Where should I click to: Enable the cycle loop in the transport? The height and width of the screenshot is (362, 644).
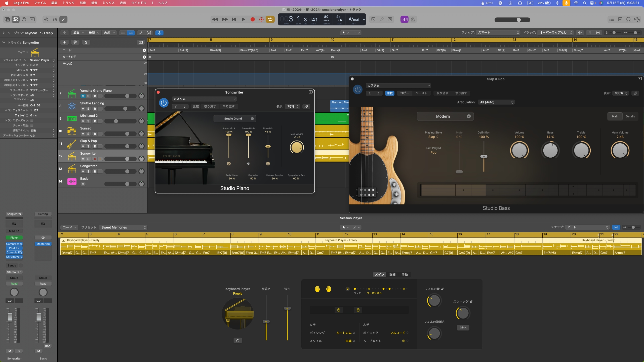point(270,19)
